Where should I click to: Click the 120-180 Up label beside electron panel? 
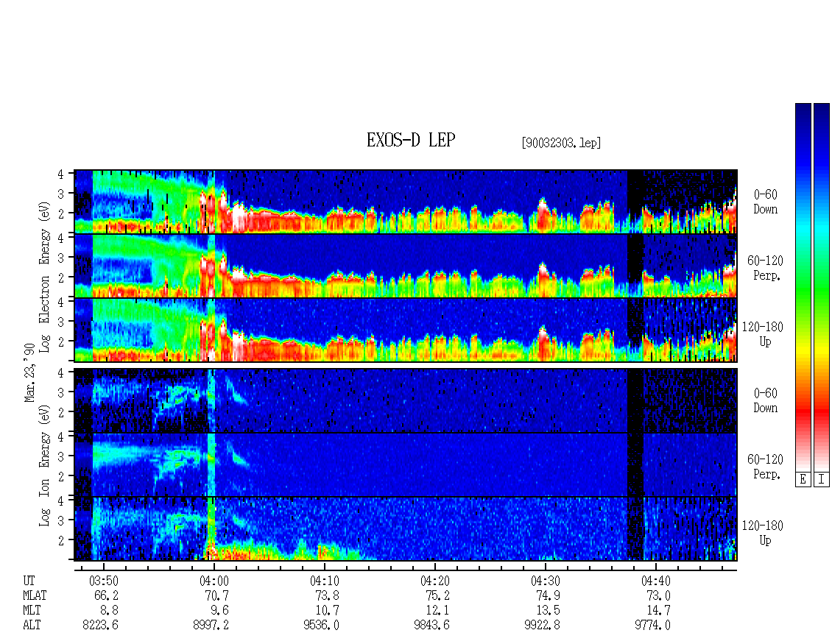click(763, 334)
